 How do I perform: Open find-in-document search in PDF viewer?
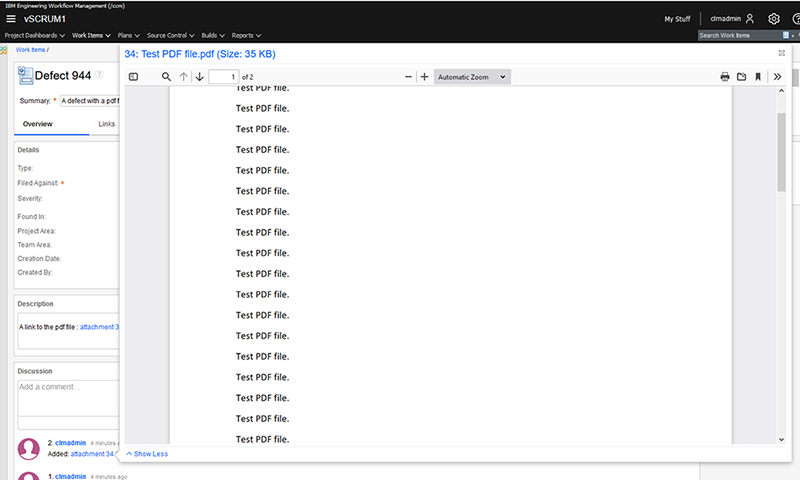pyautogui.click(x=166, y=77)
